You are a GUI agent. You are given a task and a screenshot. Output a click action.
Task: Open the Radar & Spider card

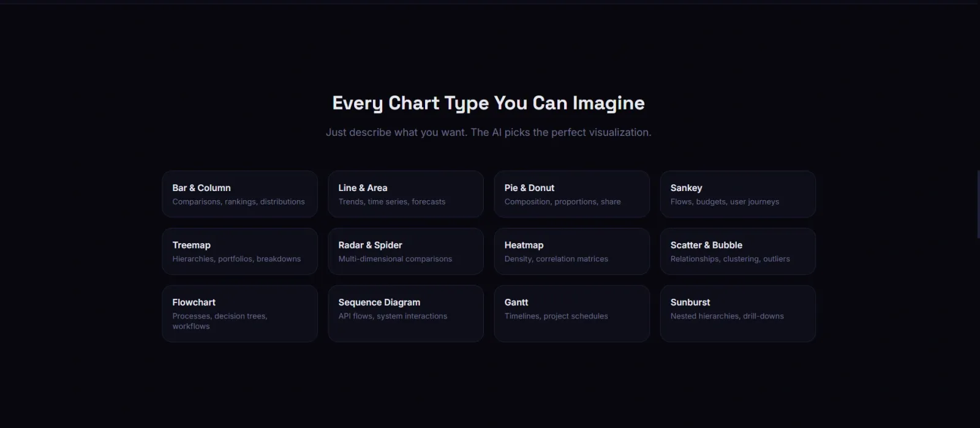(x=405, y=251)
